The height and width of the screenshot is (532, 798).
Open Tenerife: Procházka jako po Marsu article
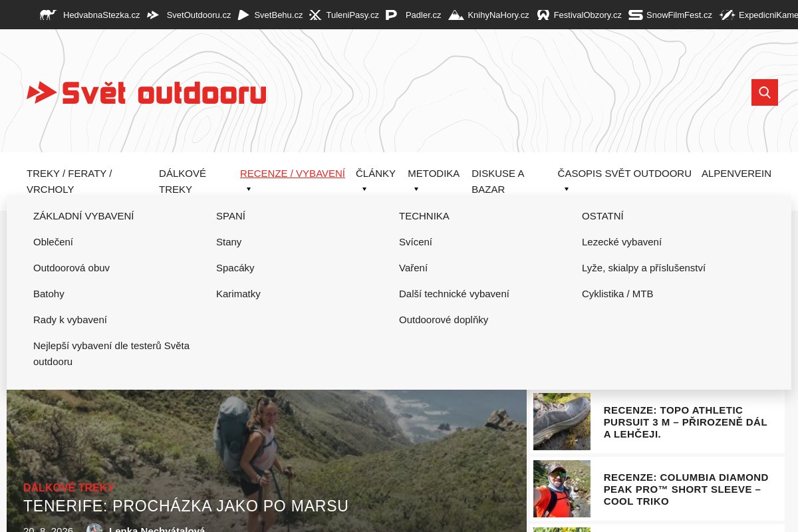[186, 506]
